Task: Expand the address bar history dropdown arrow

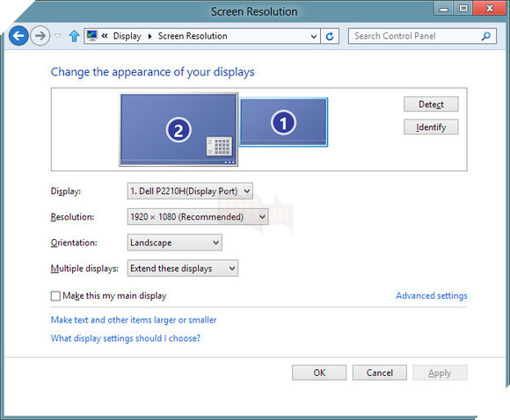Action: tap(314, 36)
